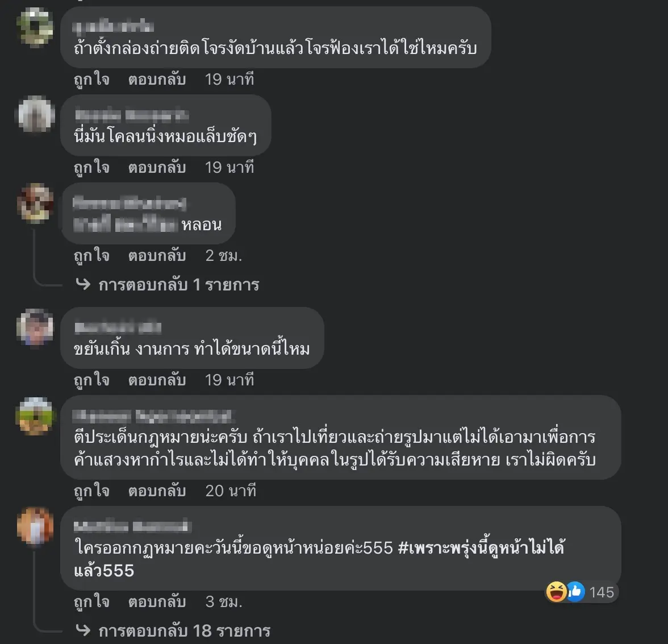The width and height of the screenshot is (668, 644).
Task: Open the 145 reactions count
Action: 602,592
